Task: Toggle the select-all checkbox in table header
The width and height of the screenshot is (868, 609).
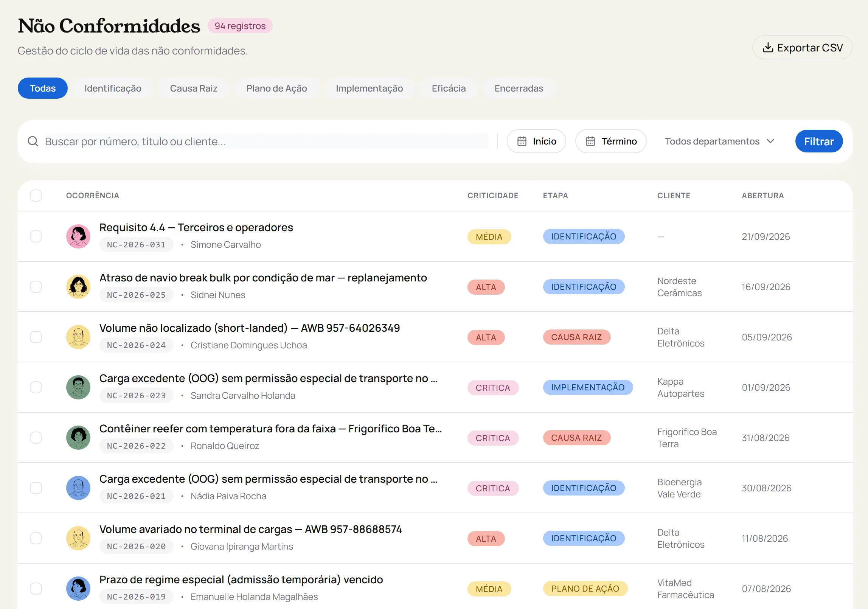Action: pos(36,196)
